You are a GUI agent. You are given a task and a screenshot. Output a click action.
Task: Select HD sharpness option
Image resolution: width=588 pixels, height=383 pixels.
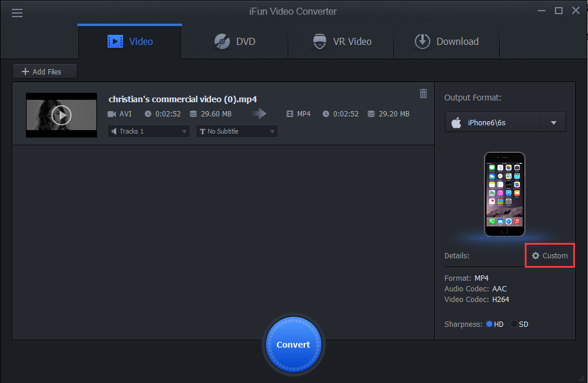(489, 324)
